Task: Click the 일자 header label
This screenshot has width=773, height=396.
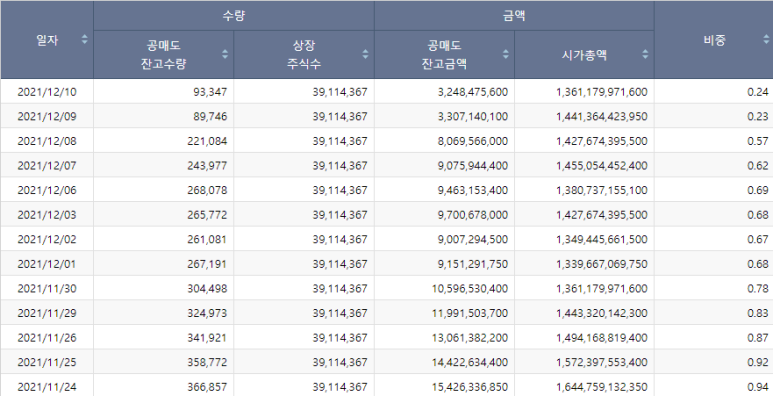Action: (47, 40)
